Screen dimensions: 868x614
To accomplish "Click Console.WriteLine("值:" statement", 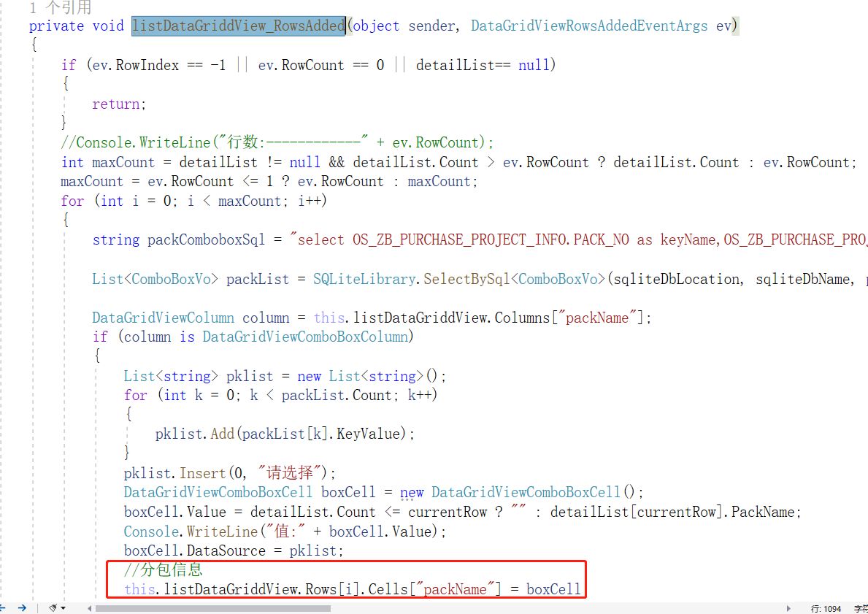I will [285, 532].
